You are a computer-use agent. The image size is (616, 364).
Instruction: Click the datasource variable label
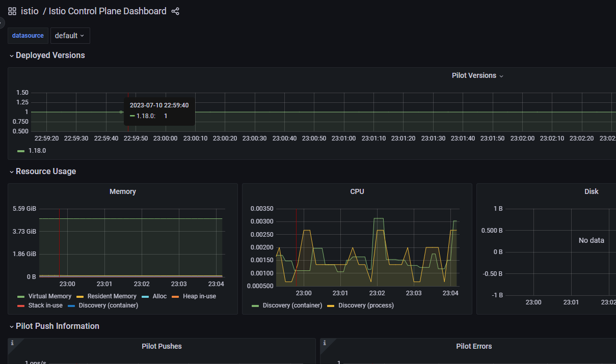(x=28, y=36)
